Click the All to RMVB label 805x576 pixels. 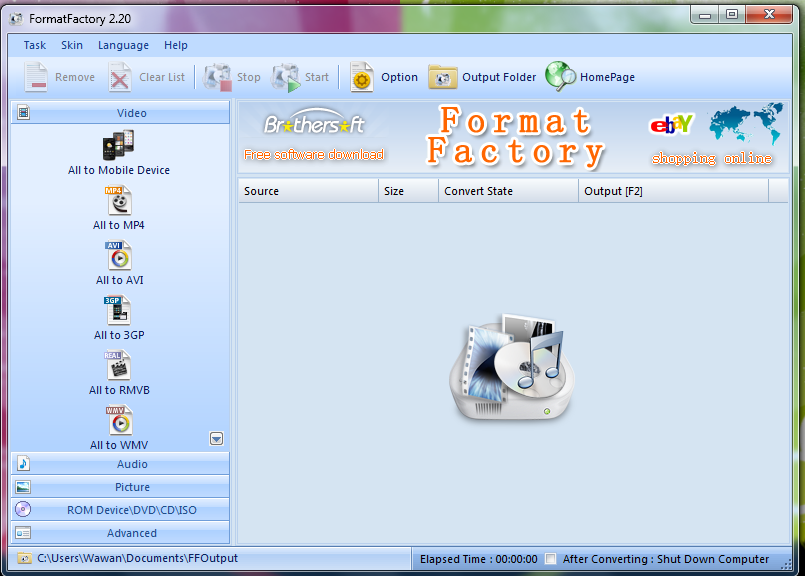click(119, 390)
